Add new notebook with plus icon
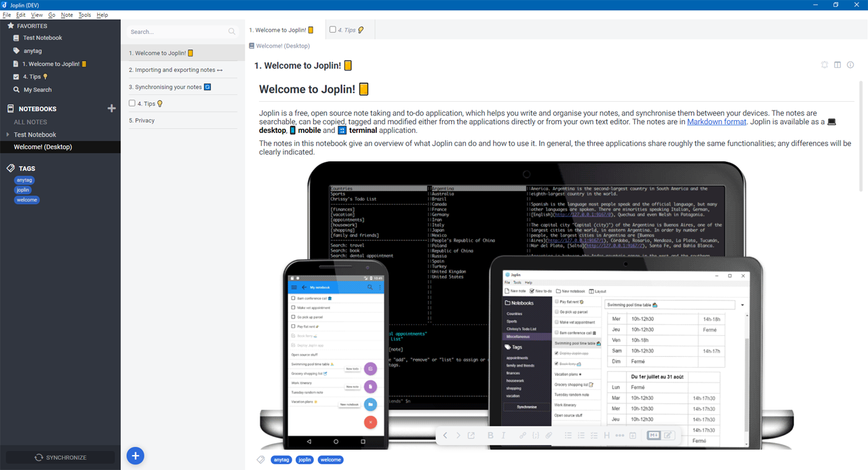868x470 pixels. coord(112,109)
